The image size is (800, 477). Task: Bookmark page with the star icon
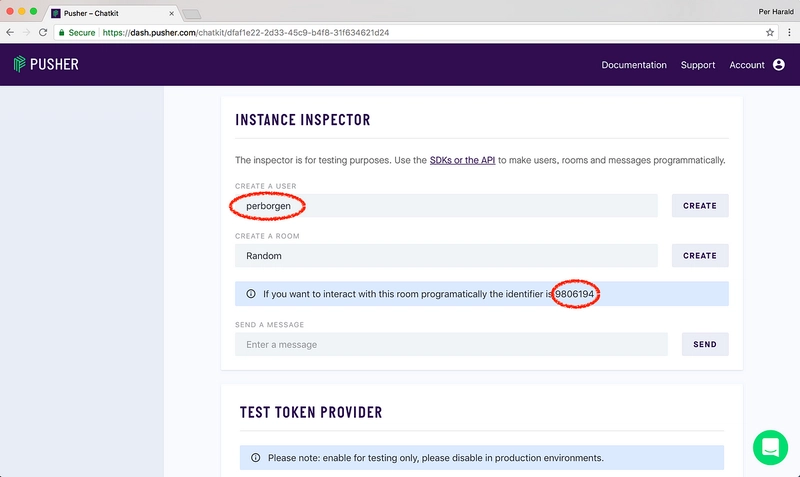coord(770,32)
